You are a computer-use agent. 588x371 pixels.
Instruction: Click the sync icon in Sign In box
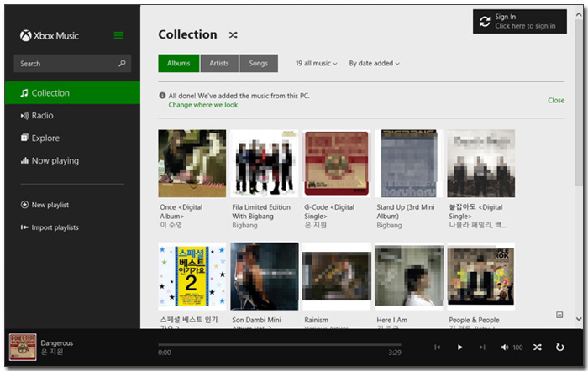click(485, 21)
